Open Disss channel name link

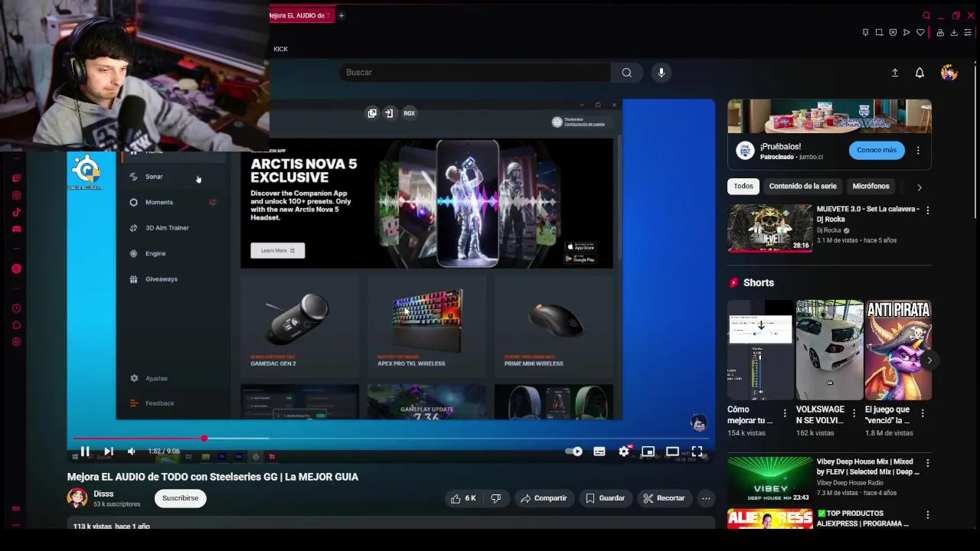coord(103,494)
